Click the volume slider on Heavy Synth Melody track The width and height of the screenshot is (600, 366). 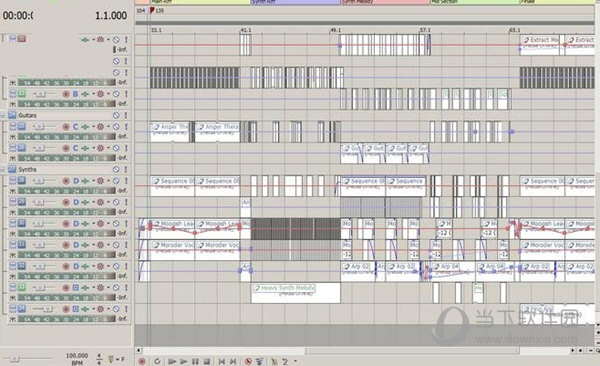click(x=40, y=288)
